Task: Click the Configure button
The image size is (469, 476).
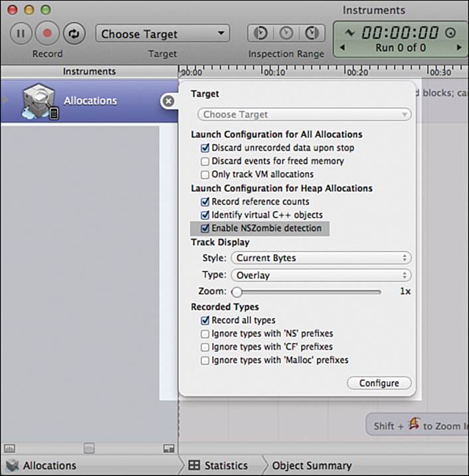Action: 379,383
